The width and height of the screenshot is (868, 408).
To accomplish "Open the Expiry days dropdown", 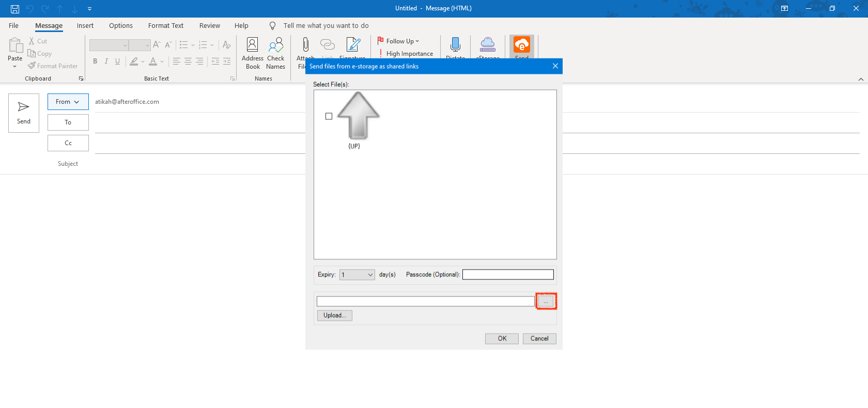I will [x=370, y=275].
